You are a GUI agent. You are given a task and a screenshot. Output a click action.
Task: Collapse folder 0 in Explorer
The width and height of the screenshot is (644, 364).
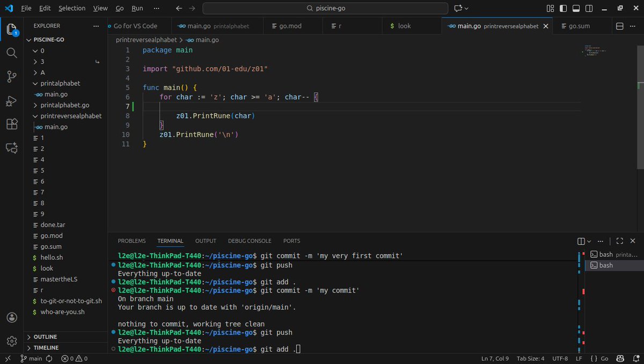click(35, 50)
